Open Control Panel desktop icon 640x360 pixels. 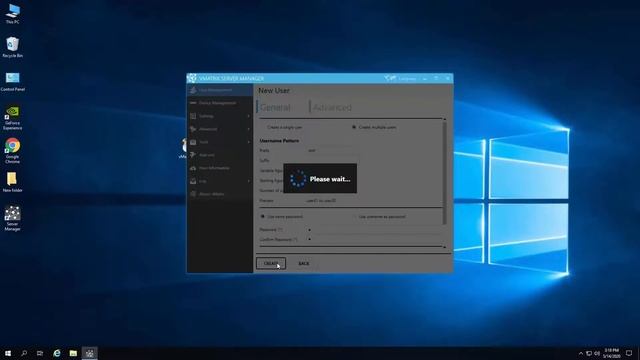pyautogui.click(x=13, y=82)
